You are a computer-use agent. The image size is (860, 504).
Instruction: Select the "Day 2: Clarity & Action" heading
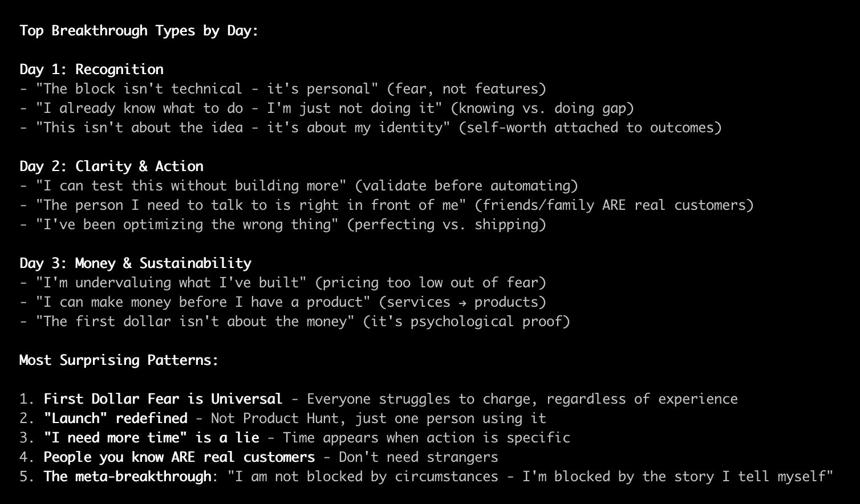(x=111, y=166)
